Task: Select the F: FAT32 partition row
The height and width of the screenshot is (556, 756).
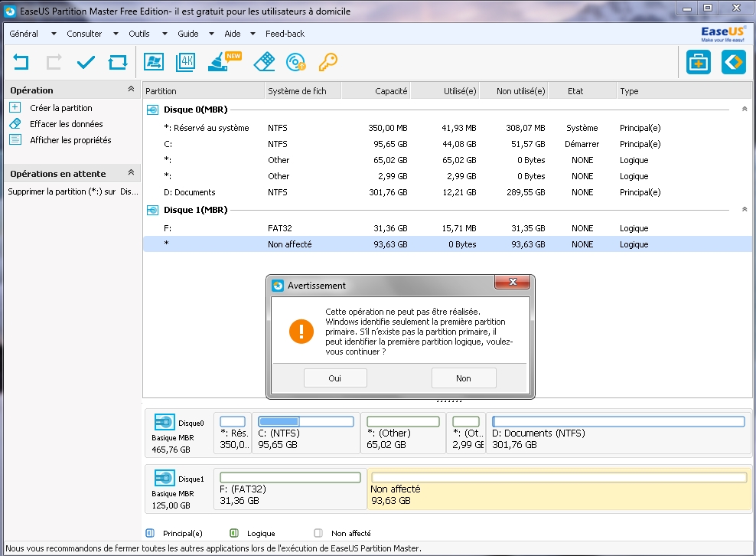Action: 446,228
